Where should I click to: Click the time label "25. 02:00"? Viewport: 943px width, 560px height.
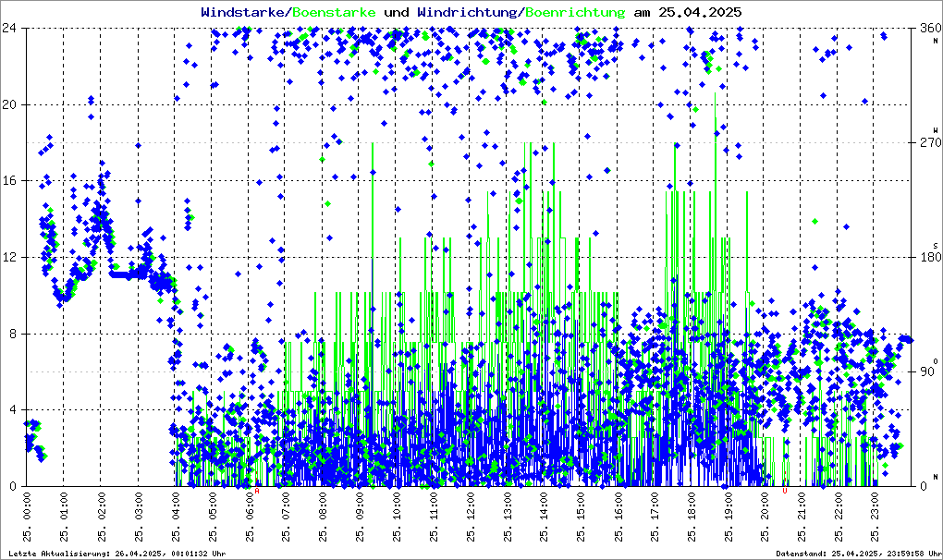pyautogui.click(x=101, y=517)
